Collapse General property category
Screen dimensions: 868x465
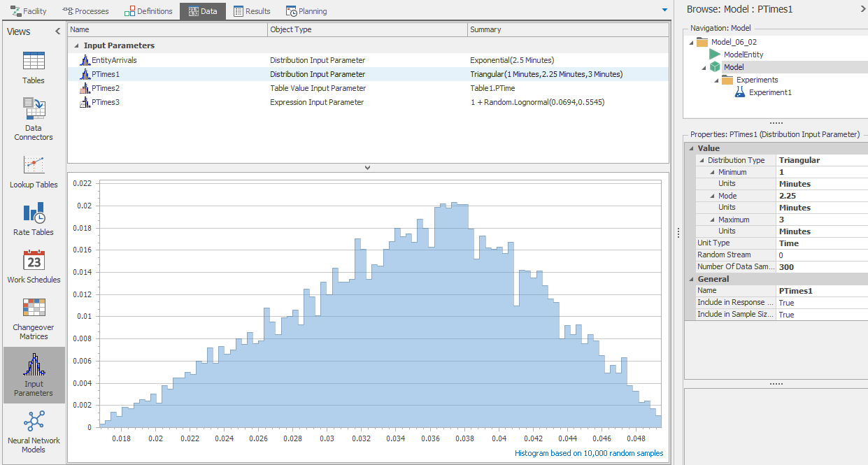(x=691, y=279)
